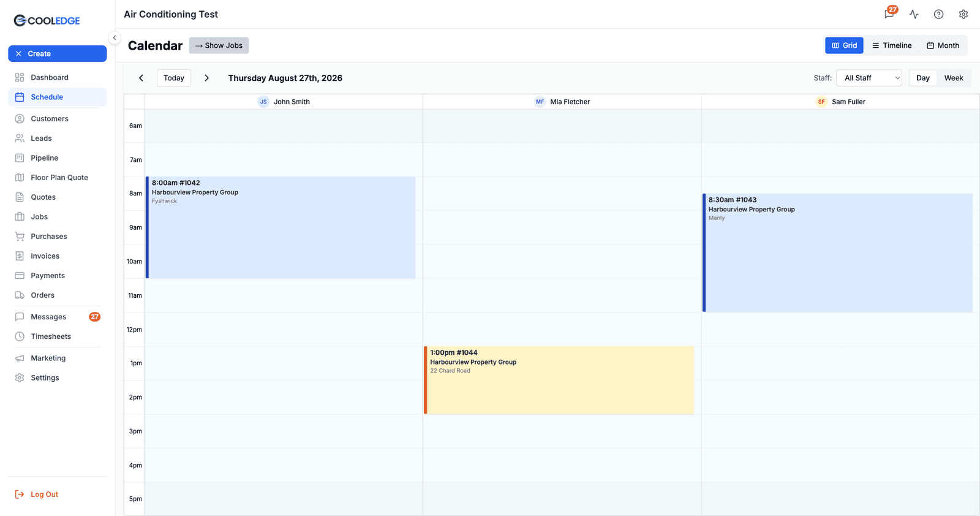Image resolution: width=980 pixels, height=516 pixels.
Task: Open Orders from the sidebar
Action: point(57,295)
